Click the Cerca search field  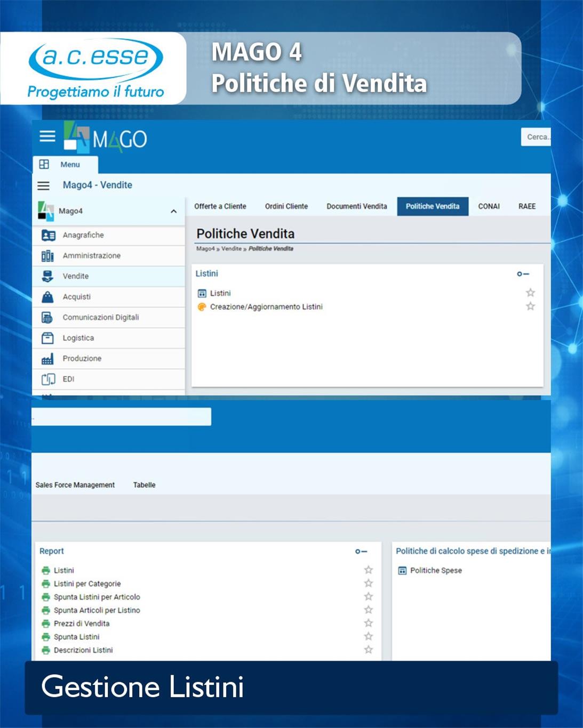(x=536, y=137)
